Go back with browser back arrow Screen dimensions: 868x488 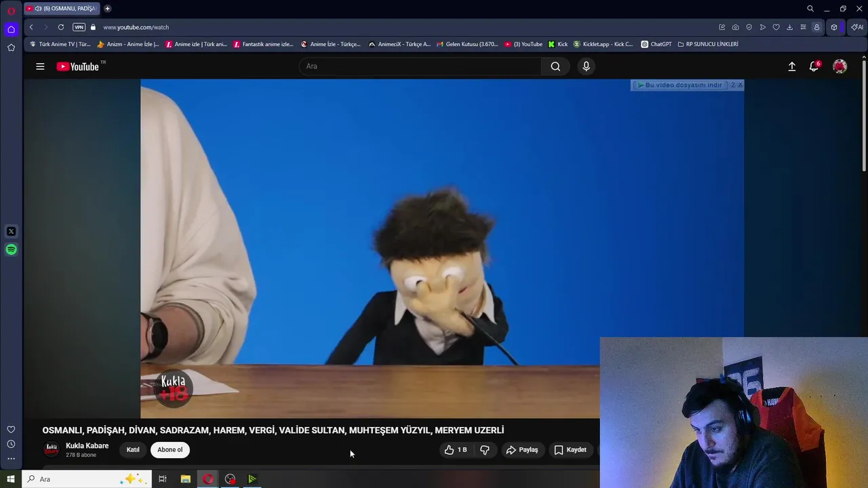(x=31, y=27)
